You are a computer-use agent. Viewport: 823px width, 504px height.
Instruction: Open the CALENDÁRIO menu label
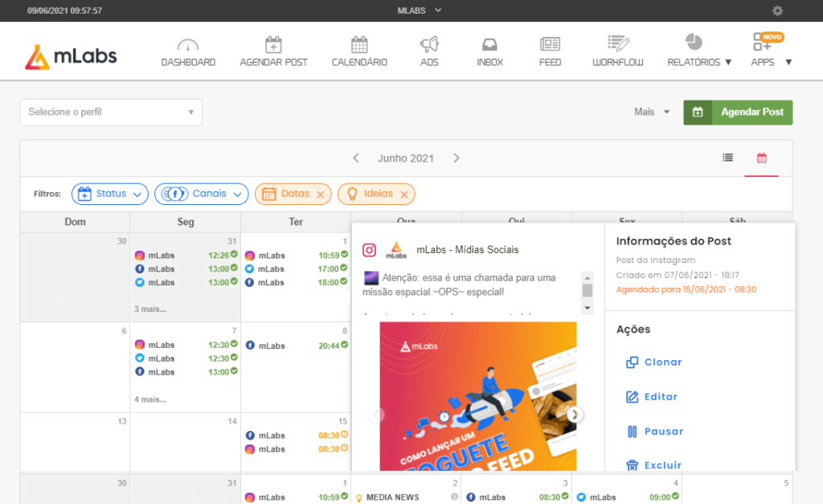click(x=359, y=63)
